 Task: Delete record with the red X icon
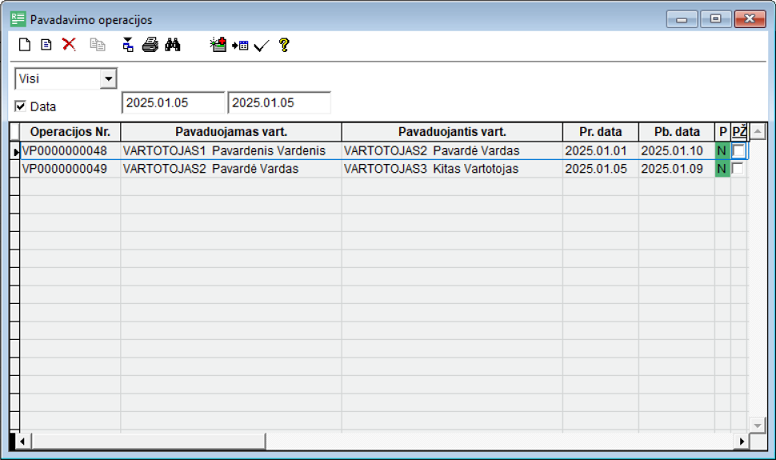point(69,45)
